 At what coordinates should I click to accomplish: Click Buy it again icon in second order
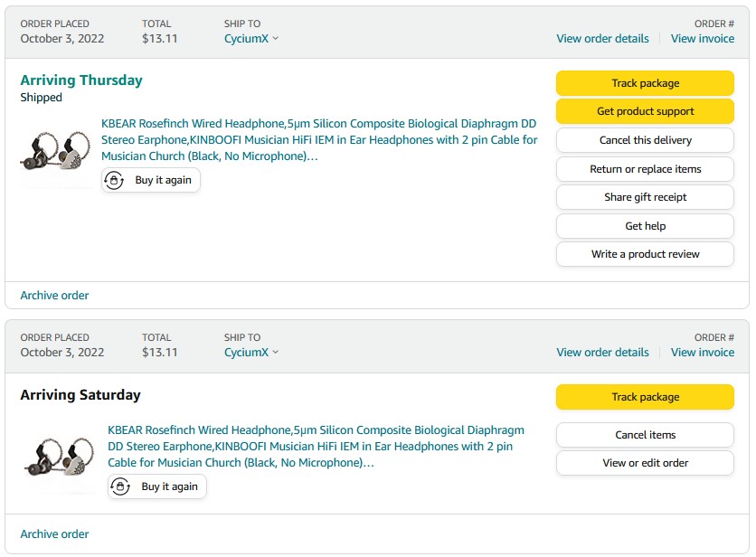[x=121, y=487]
